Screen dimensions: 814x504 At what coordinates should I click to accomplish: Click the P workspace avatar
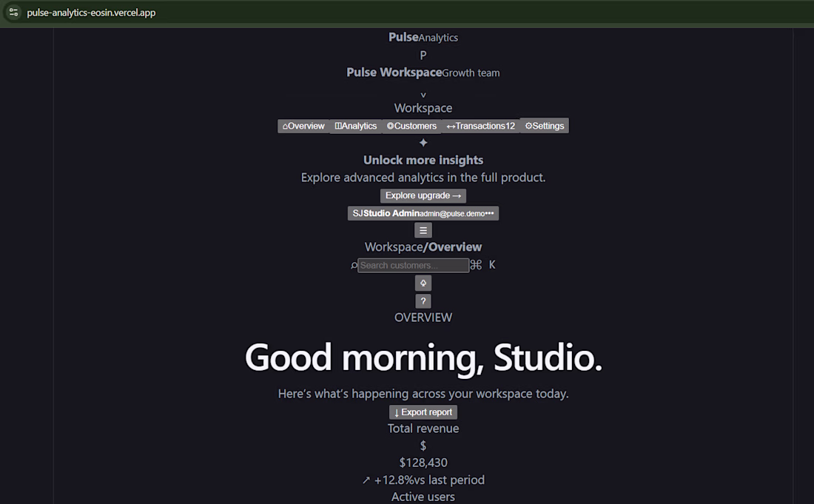click(423, 55)
